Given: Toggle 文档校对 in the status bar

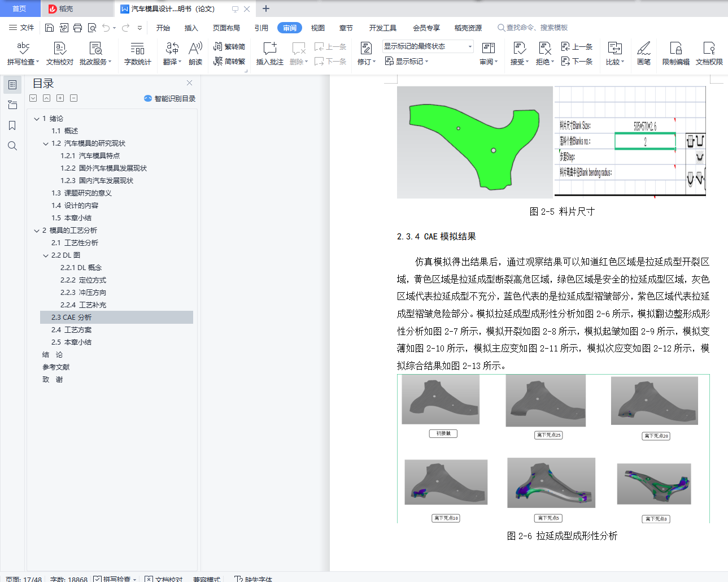Looking at the screenshot, I should [x=164, y=579].
